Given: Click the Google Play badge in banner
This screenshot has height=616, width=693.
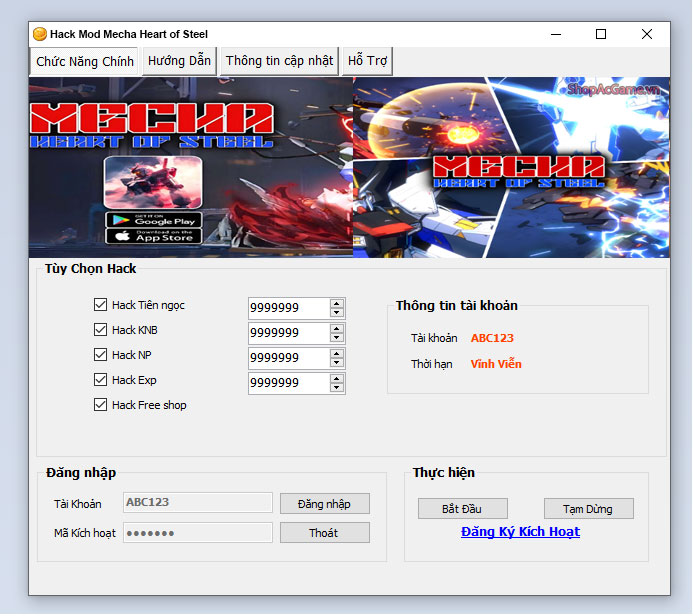Looking at the screenshot, I should tap(154, 220).
